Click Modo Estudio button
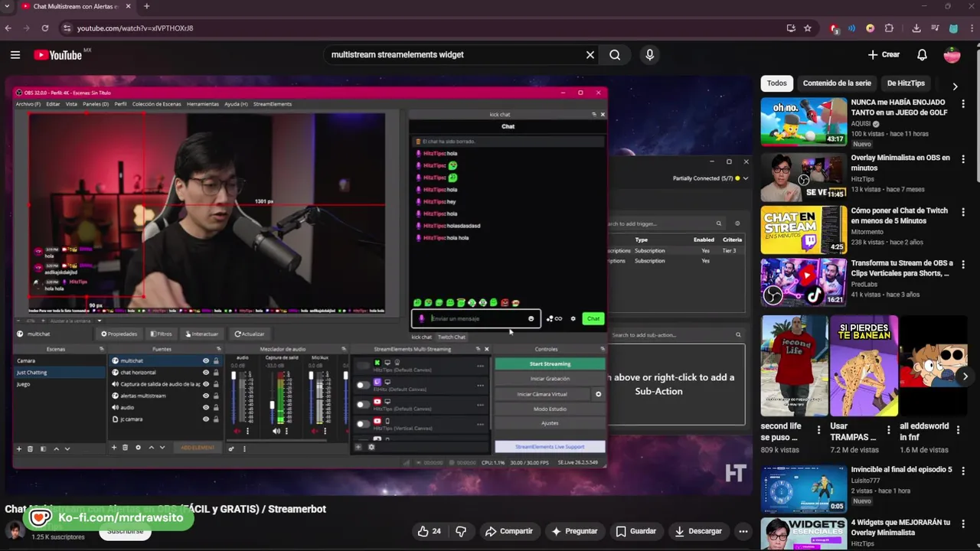The width and height of the screenshot is (980, 551). 550,409
